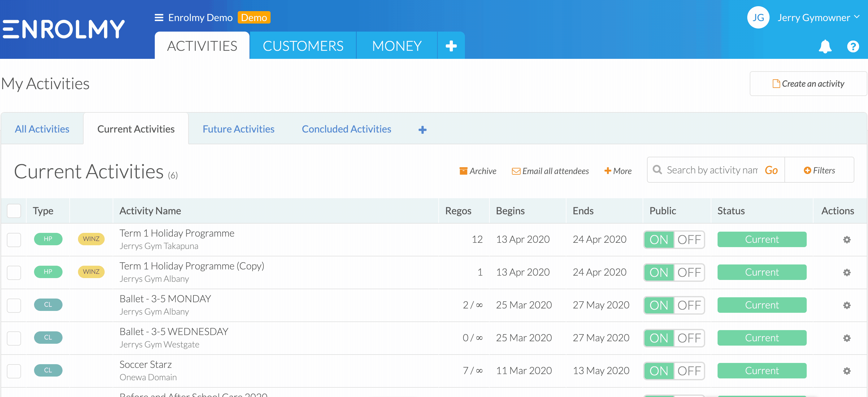Click the Go search button
868x397 pixels.
pos(771,170)
